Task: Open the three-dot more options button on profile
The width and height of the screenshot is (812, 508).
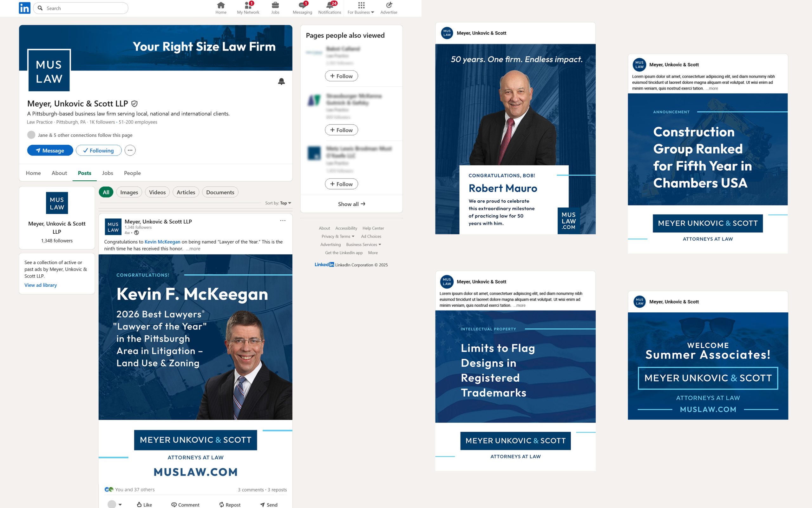Action: [x=130, y=150]
